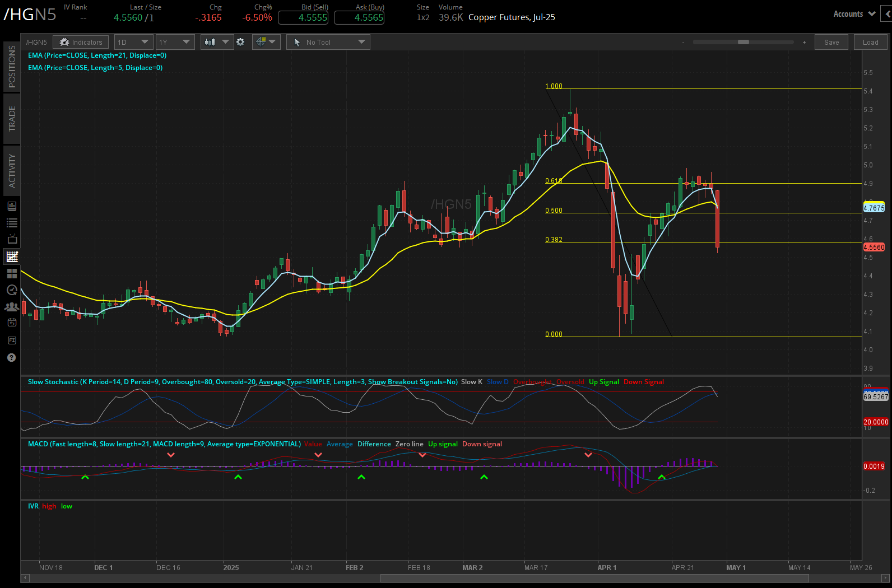Click the 4.5560 last price tag
Viewport: 892px width, 588px height.
pos(874,247)
